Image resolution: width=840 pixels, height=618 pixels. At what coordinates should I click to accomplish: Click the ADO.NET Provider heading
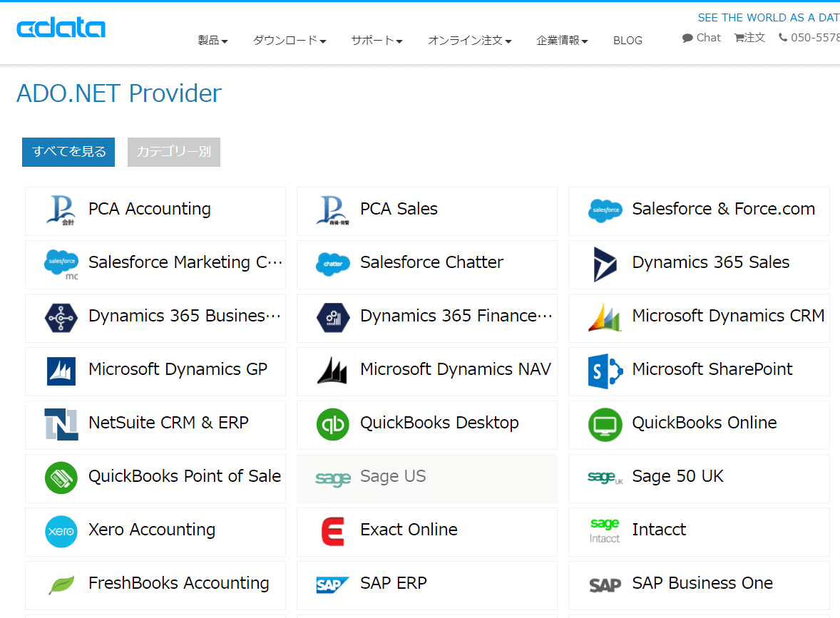[x=119, y=93]
